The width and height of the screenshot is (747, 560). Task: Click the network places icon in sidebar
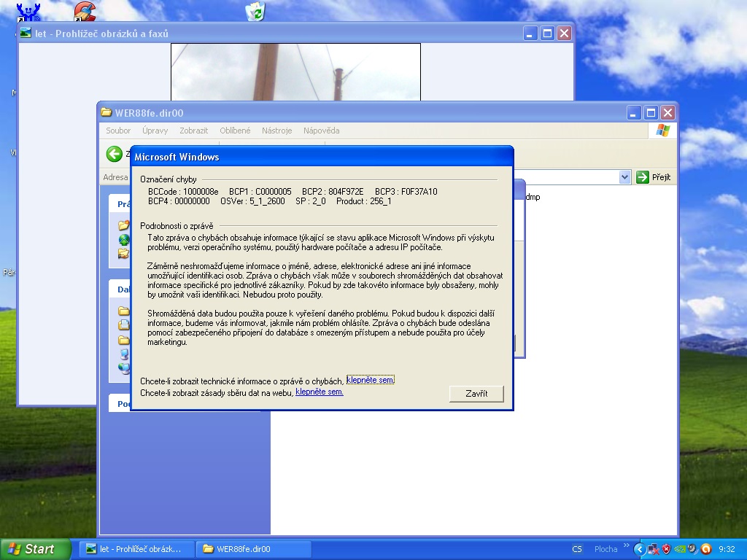point(124,368)
